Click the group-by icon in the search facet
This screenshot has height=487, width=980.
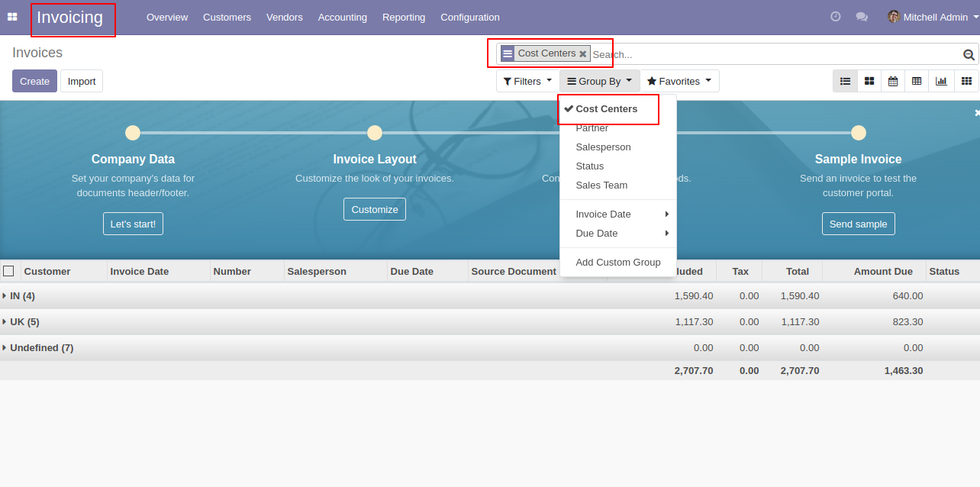tap(508, 53)
